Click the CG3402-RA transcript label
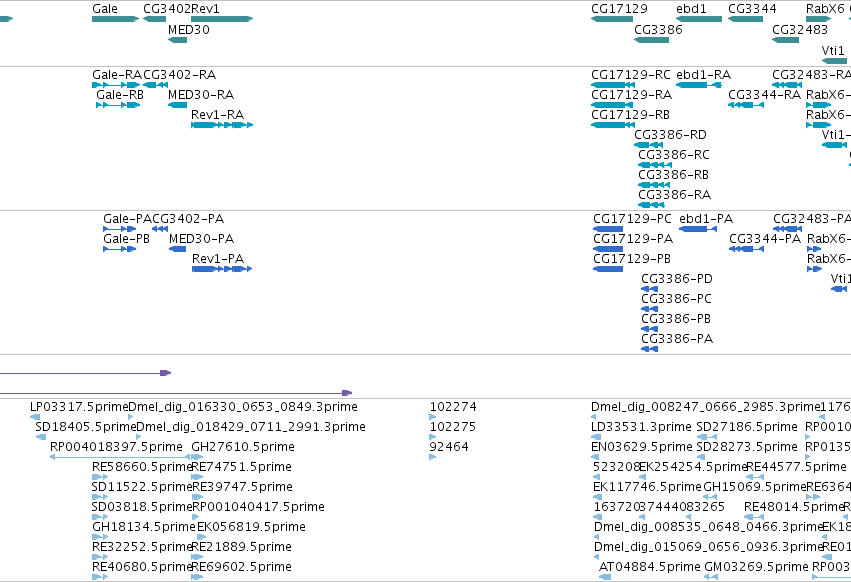Viewport: 851px width, 582px height. [180, 74]
